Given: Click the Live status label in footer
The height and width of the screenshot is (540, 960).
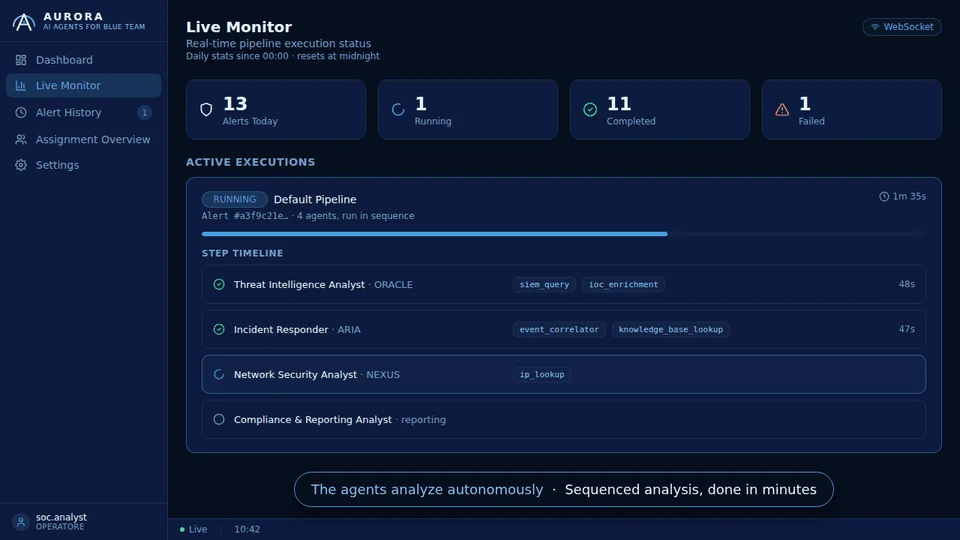Looking at the screenshot, I should pyautogui.click(x=198, y=530).
